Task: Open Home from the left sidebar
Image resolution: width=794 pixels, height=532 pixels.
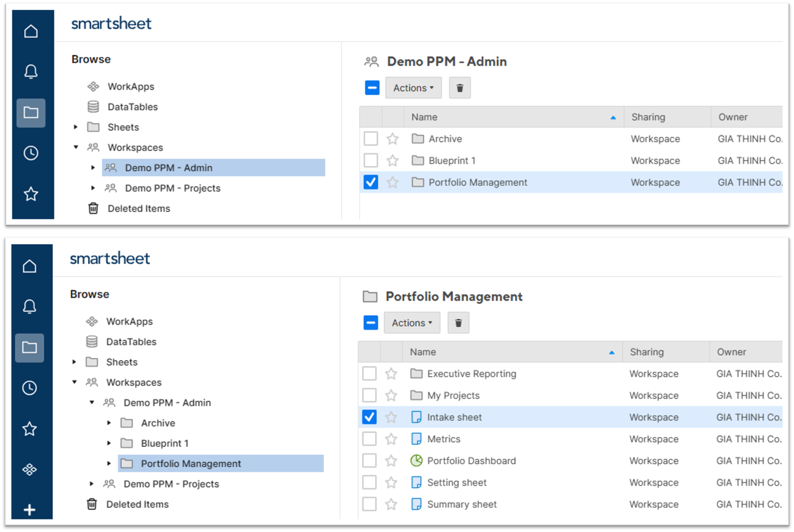Action: click(29, 265)
